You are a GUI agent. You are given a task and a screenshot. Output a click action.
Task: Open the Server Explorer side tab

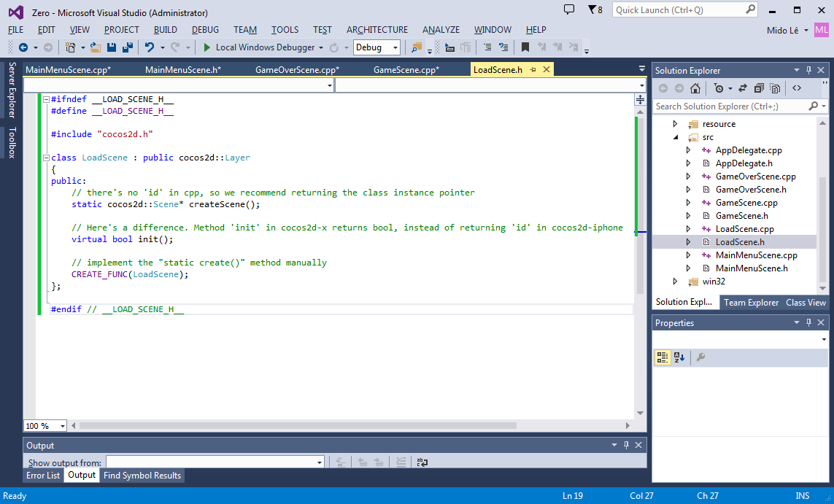tap(12, 89)
